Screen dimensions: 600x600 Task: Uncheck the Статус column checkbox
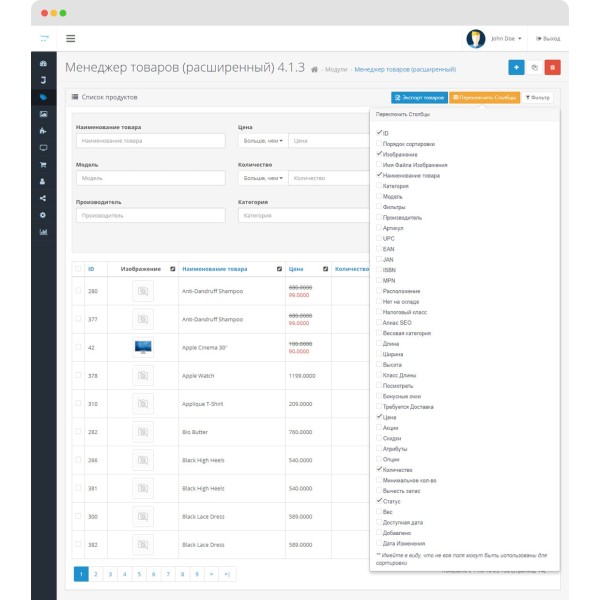[x=379, y=501]
